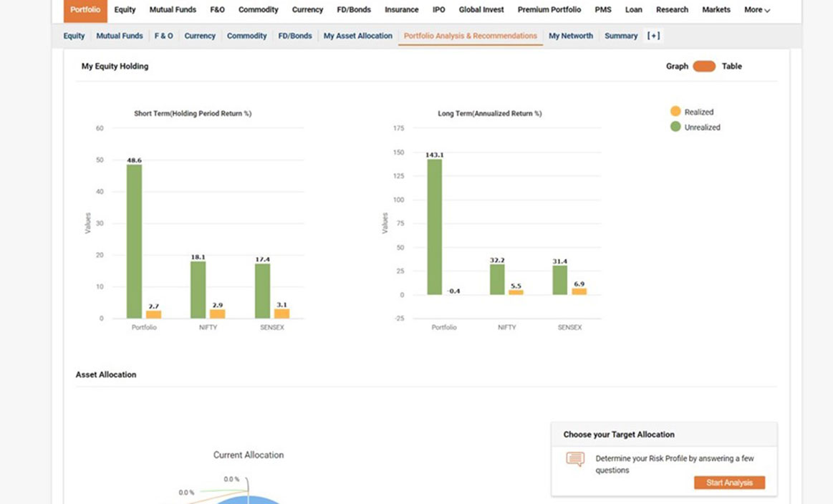This screenshot has width=833, height=504.
Task: Open Premium Portfolio page
Action: click(x=549, y=9)
